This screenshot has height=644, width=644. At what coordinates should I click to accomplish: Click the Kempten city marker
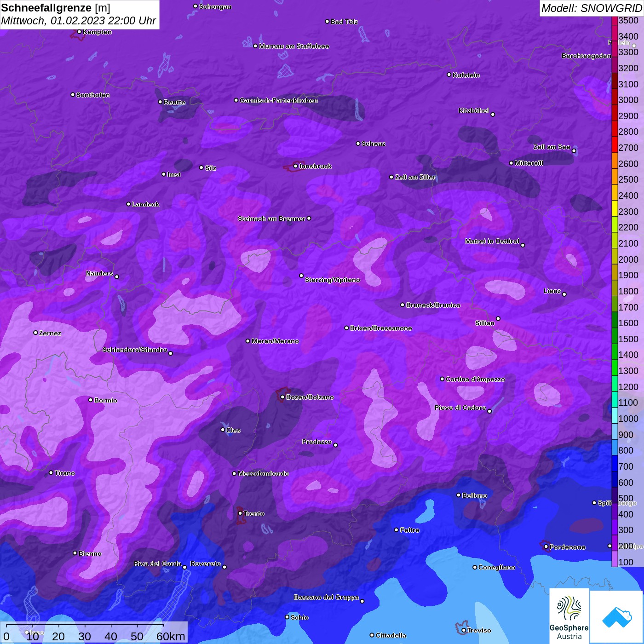pos(80,32)
